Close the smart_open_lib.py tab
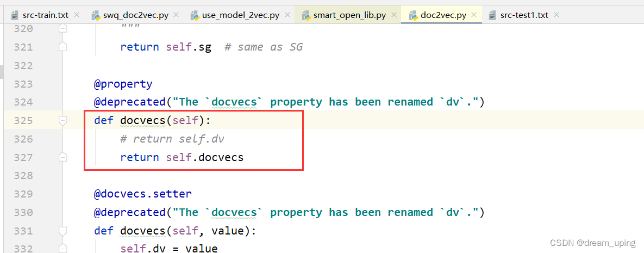This screenshot has height=253, width=644. (394, 15)
